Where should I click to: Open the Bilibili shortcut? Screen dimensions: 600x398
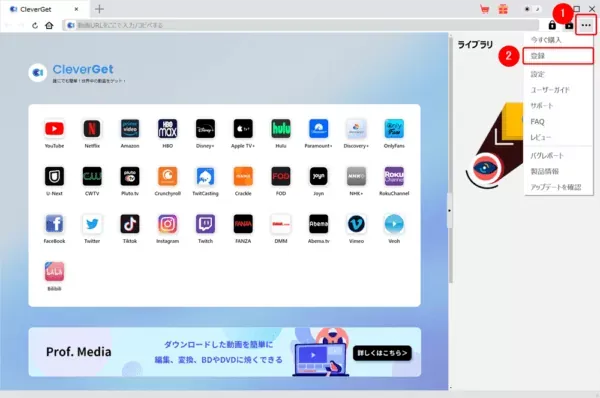pyautogui.click(x=54, y=271)
